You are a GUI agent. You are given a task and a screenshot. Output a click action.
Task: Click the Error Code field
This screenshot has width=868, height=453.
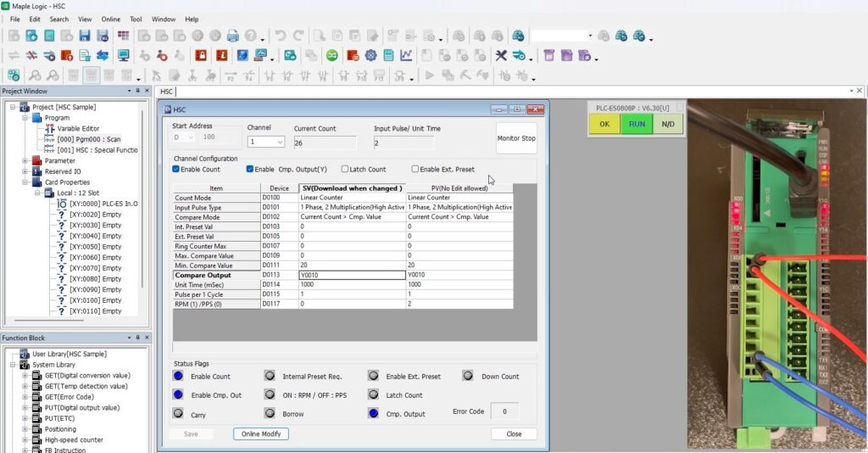[x=504, y=411]
